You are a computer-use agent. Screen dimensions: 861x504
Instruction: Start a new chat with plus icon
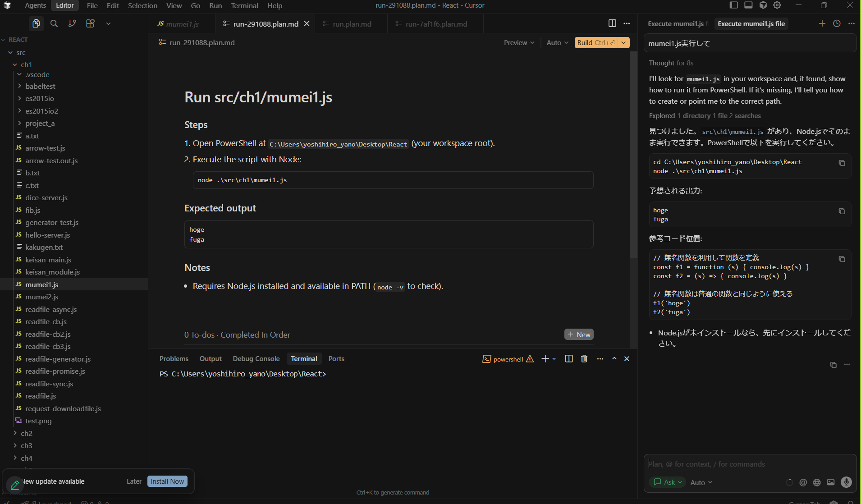[x=822, y=23]
